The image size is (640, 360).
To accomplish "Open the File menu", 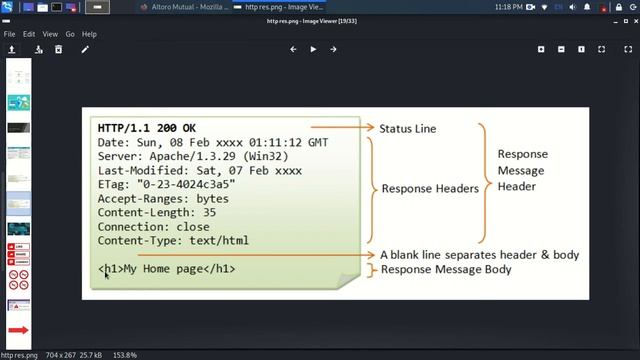I will click(9, 34).
